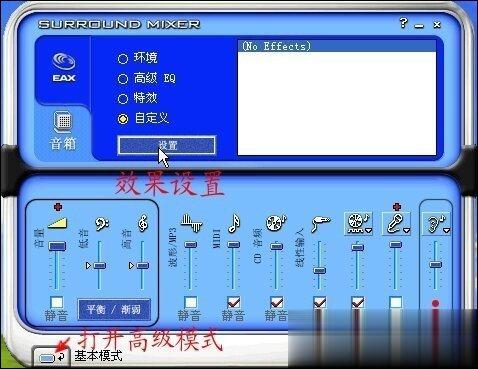Toggle the line-in mute checkbox
Viewport: 478px width, 369px height.
(x=320, y=302)
